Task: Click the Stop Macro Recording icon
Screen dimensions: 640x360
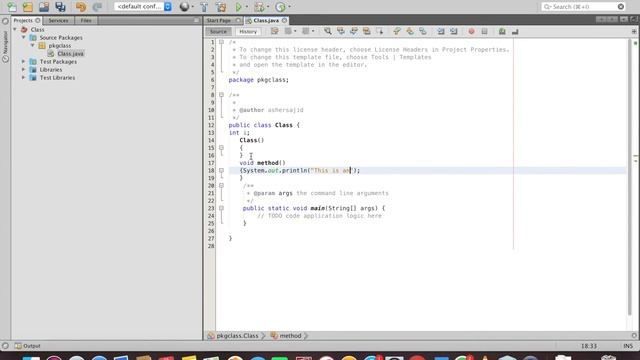Action: point(484,31)
